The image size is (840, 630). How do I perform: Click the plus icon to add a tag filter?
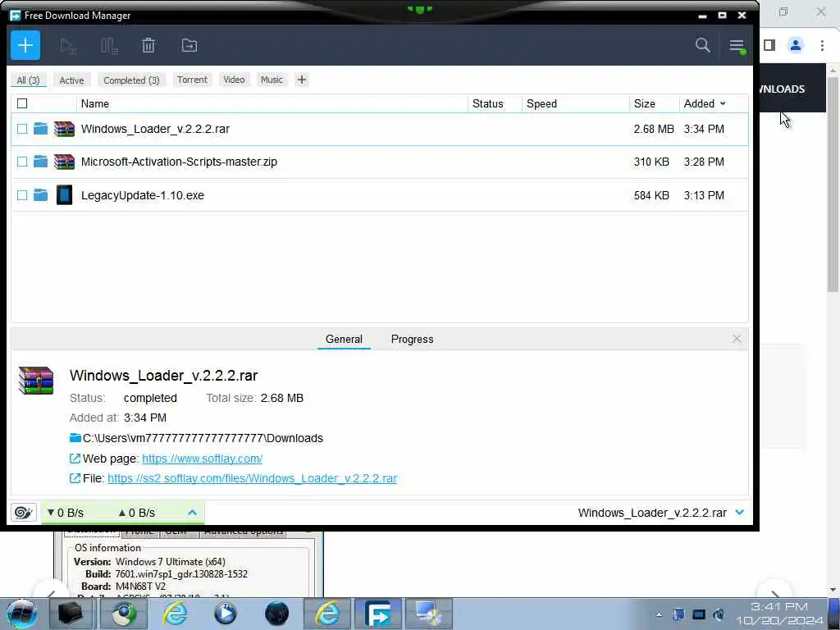302,80
